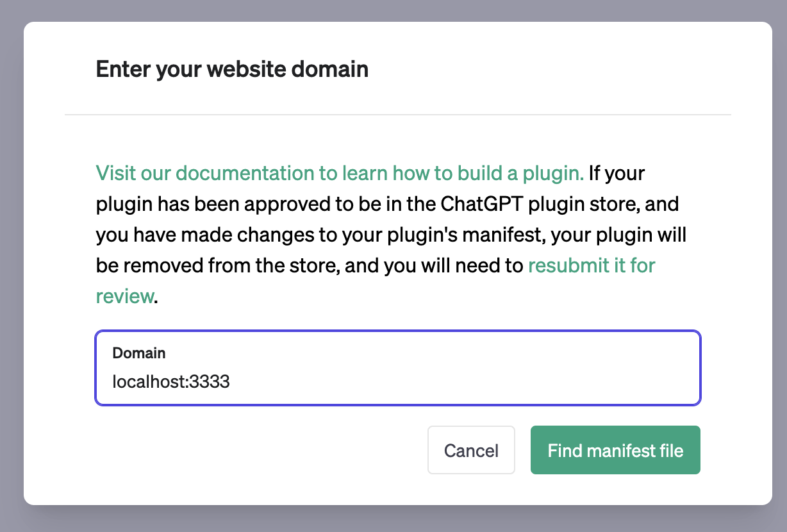Viewport: 787px width, 532px height.
Task: Place cursor in the localhost:3333 text box
Action: pos(256,381)
